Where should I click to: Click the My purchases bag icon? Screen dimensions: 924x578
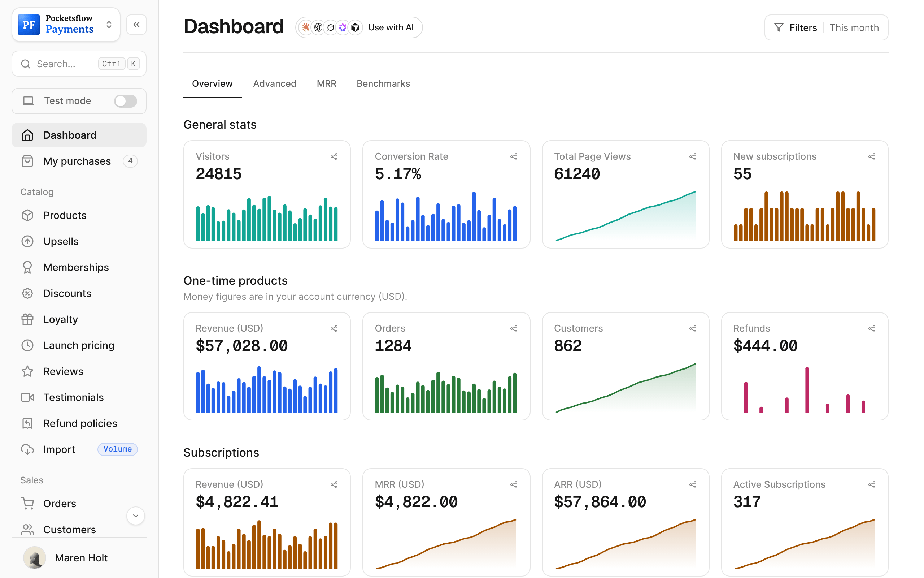click(x=27, y=161)
